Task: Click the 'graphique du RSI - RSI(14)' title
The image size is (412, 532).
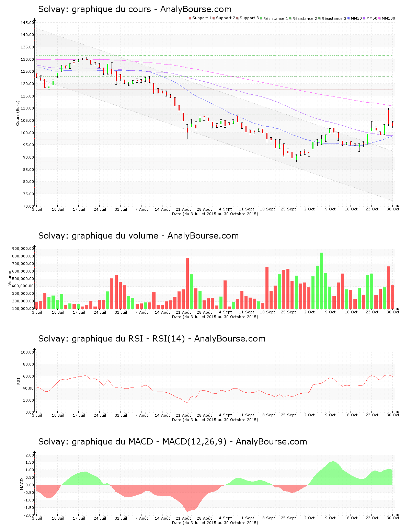Action: click(x=128, y=339)
